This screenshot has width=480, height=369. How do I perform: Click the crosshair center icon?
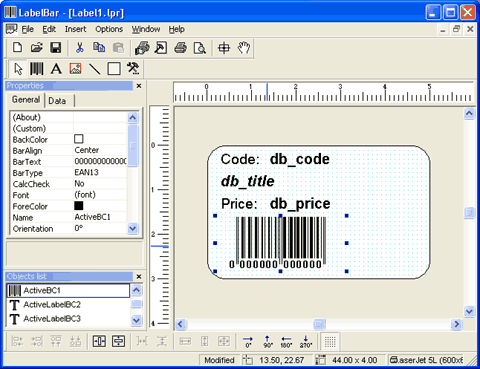pos(224,48)
